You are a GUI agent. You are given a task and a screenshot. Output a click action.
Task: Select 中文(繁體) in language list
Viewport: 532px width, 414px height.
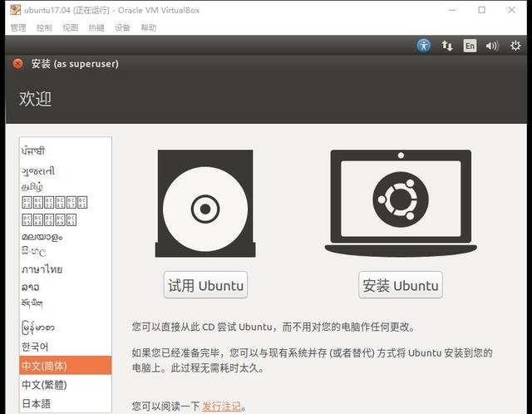(x=44, y=385)
